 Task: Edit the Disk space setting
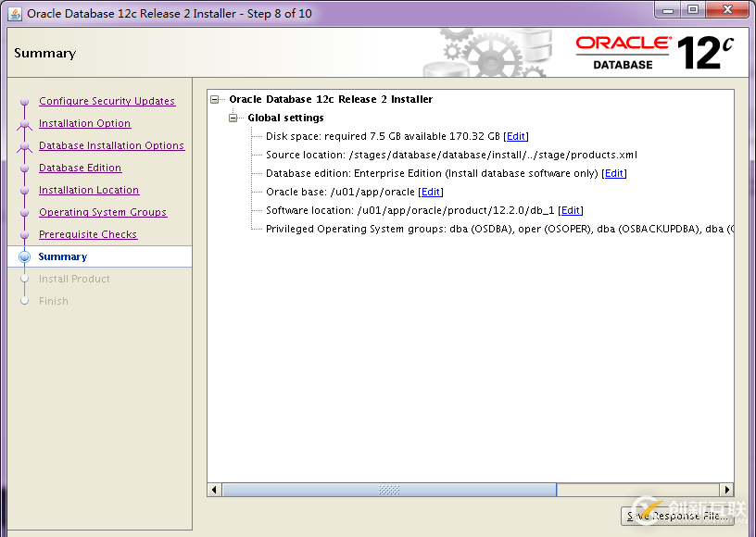515,136
